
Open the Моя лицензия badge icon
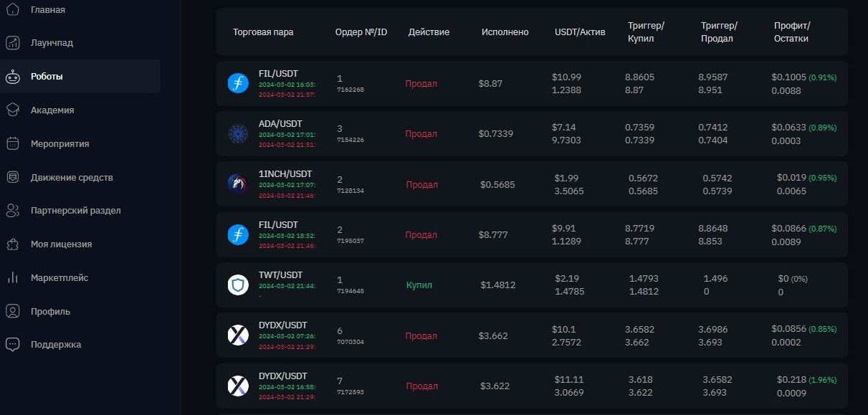(x=12, y=244)
